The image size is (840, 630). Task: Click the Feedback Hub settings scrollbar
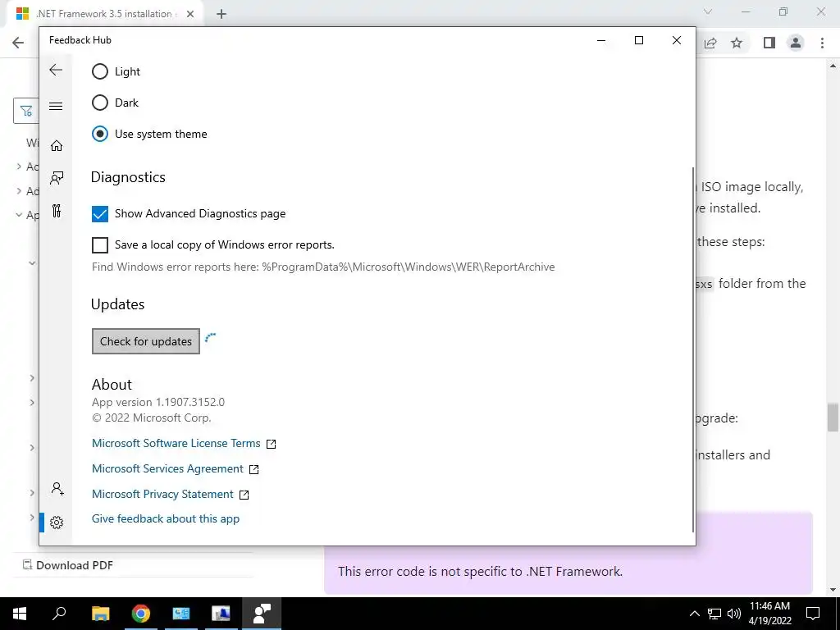click(x=693, y=349)
